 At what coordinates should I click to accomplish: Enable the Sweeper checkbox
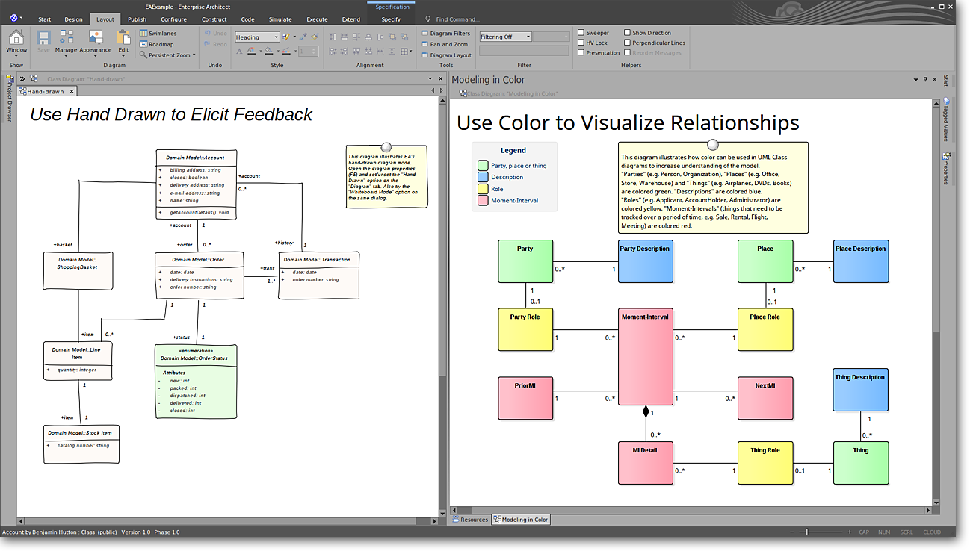click(581, 33)
